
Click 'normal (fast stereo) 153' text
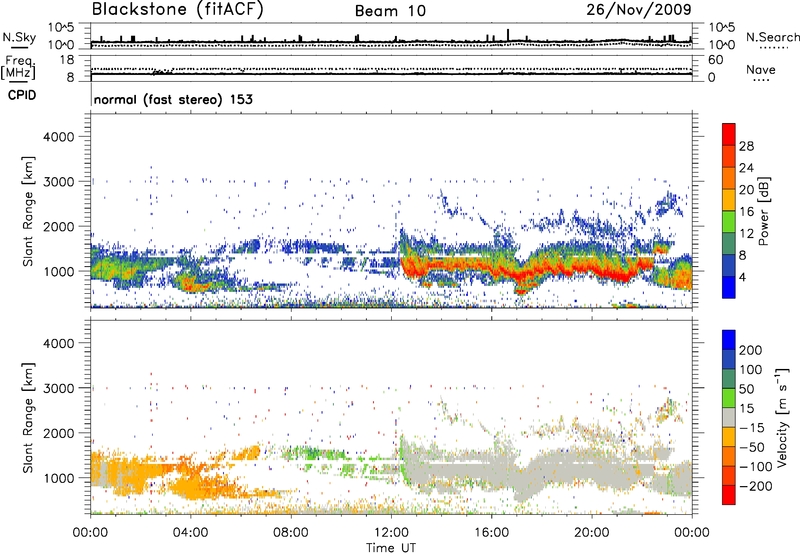[173, 99]
